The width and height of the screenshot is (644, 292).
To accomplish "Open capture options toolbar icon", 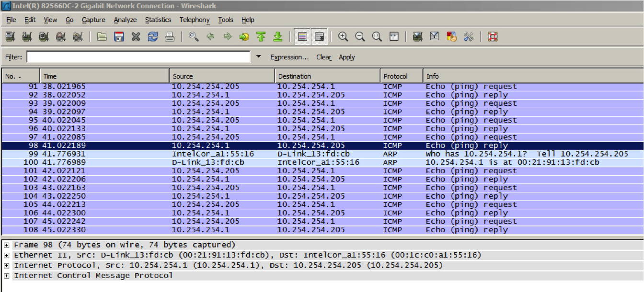I will (27, 37).
